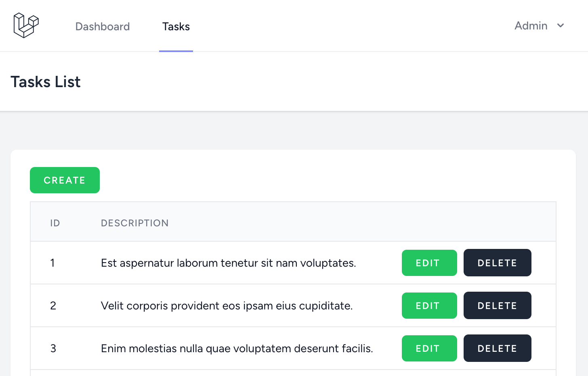Click the Tasks List page heading
Viewport: 588px width, 376px height.
click(x=46, y=82)
